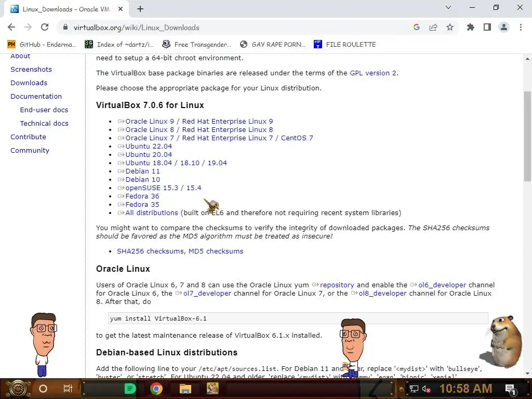
Task: Switch to Chrome via its taskbar icon
Action: [156, 389]
